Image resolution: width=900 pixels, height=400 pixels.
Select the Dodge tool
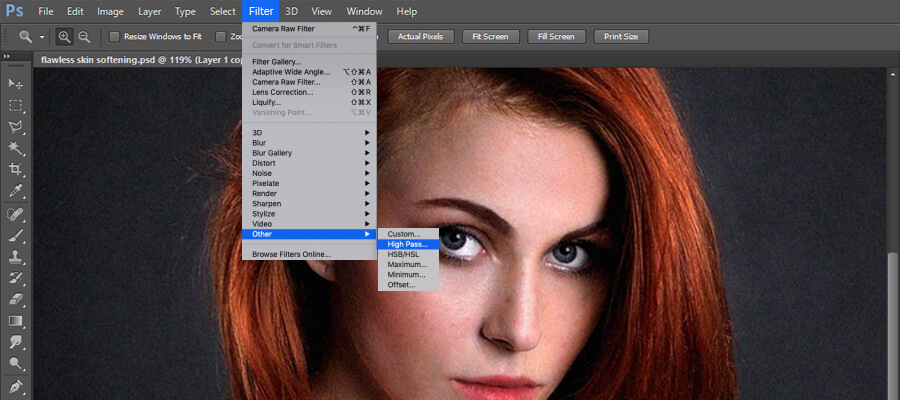15,363
